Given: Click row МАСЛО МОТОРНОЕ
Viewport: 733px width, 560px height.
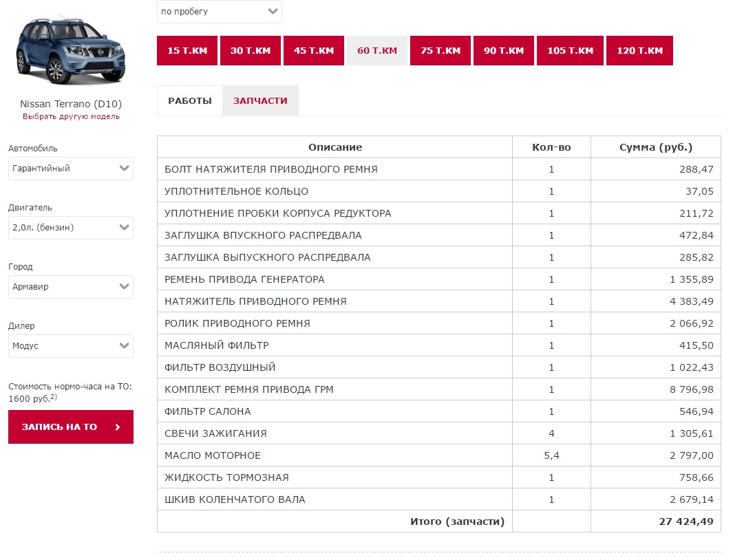Looking at the screenshot, I should pyautogui.click(x=439, y=455).
